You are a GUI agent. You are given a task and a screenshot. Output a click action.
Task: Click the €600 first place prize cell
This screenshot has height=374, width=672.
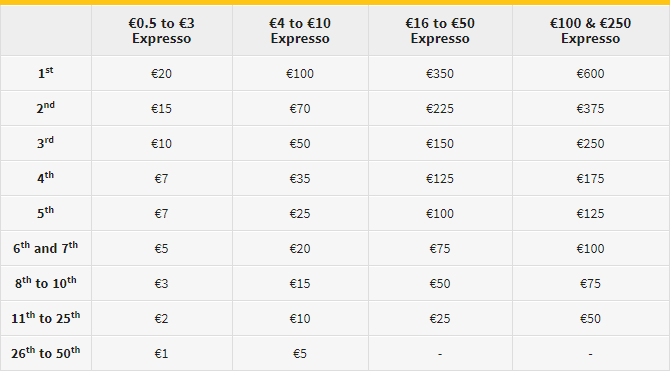[x=591, y=74]
